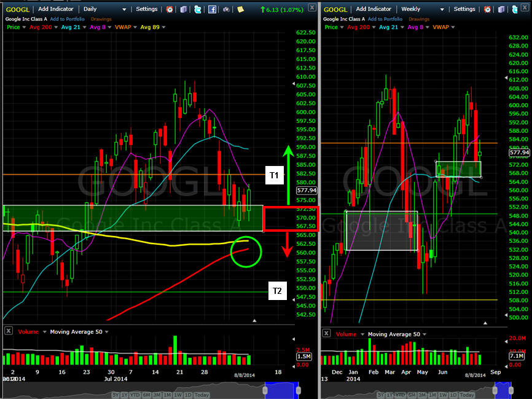Click GOOGL ticker symbol in Daily chart
Image resolution: width=532 pixels, height=399 pixels.
pyautogui.click(x=18, y=9)
